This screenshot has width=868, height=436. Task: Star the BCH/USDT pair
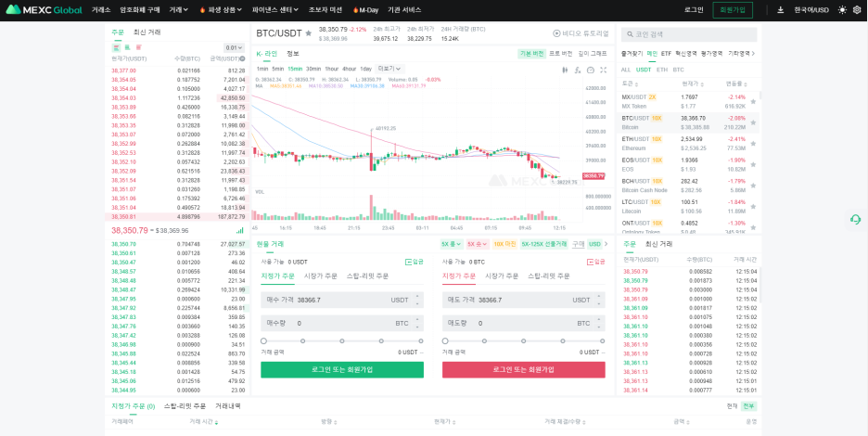click(753, 186)
